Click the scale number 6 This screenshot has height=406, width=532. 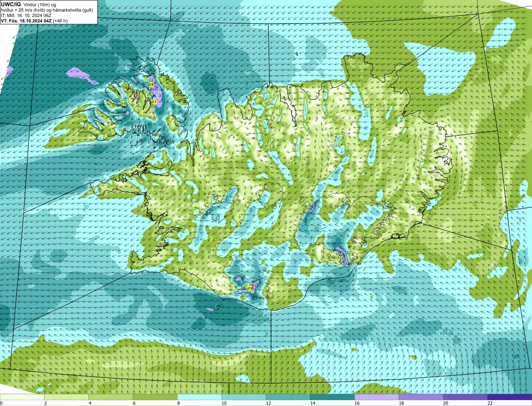click(x=134, y=403)
